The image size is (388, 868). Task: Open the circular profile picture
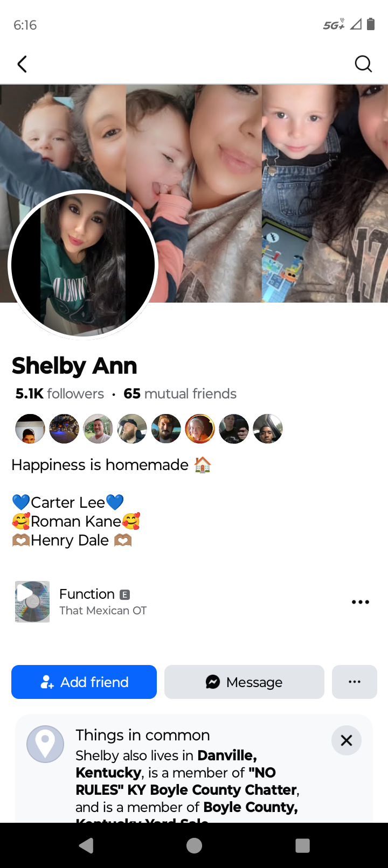[83, 265]
